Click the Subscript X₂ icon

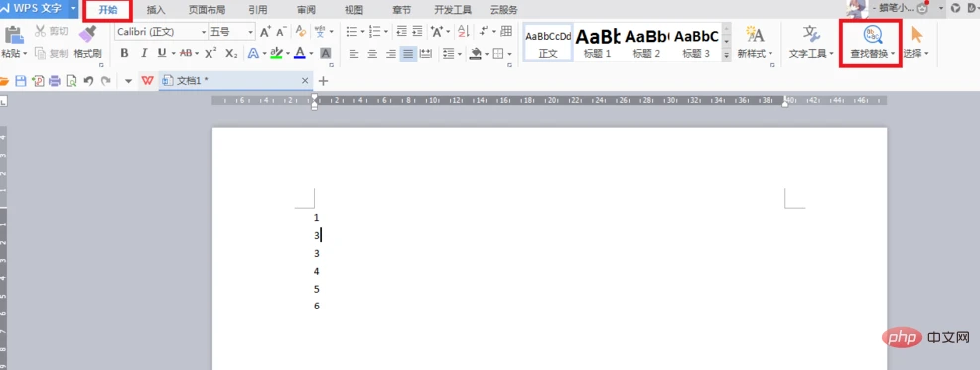(231, 53)
